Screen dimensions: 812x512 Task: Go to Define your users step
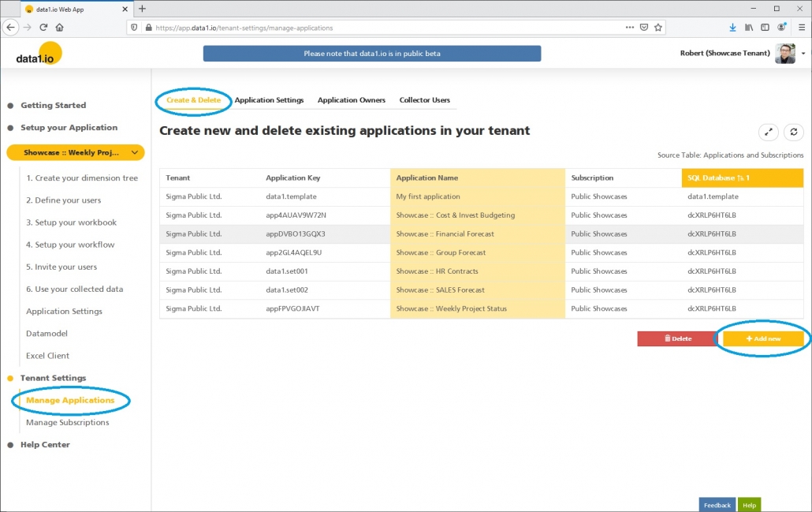click(63, 200)
